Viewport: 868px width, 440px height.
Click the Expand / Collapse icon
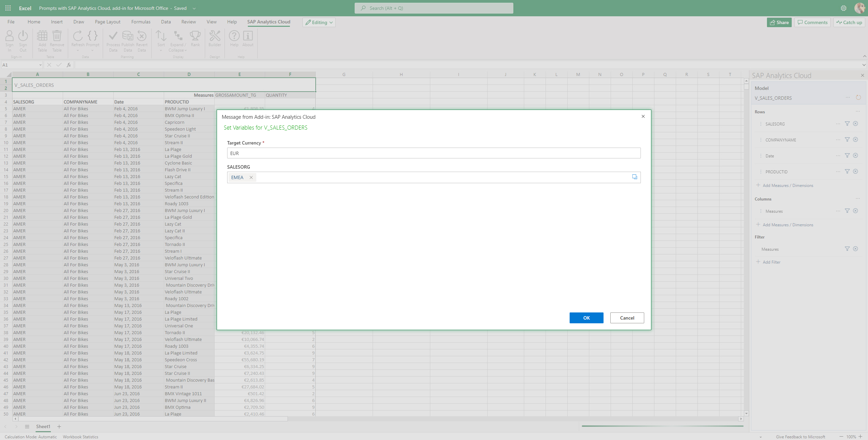click(178, 36)
